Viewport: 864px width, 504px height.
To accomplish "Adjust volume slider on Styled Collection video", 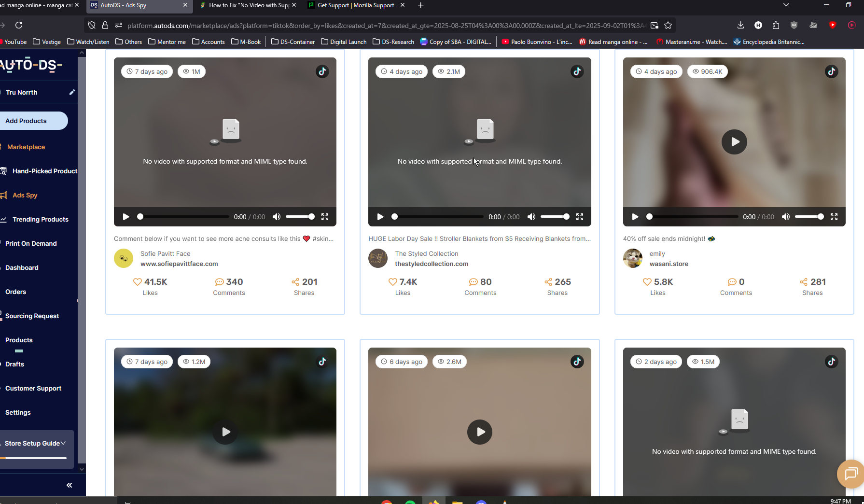I will pos(555,217).
